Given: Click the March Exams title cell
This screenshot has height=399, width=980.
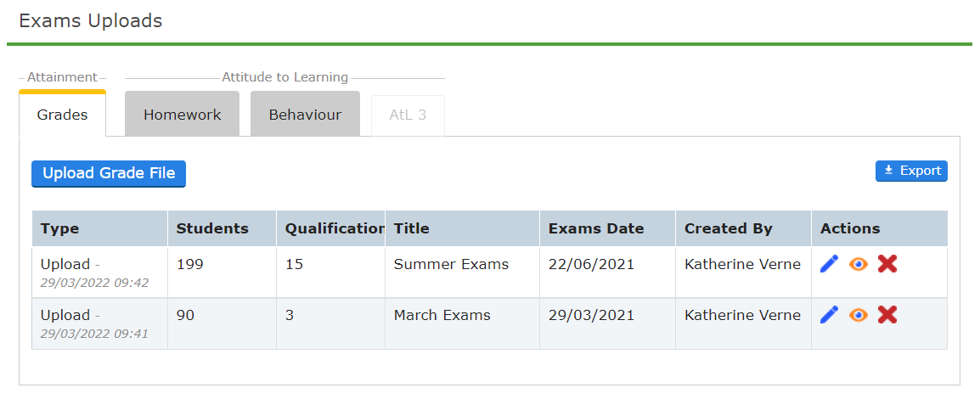Looking at the screenshot, I should (x=442, y=315).
